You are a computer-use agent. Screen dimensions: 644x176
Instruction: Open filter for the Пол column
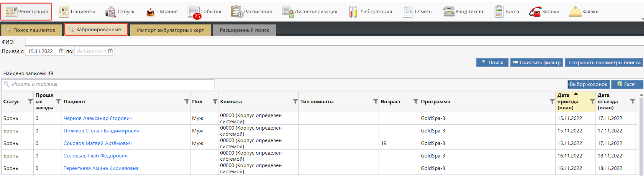215,101
